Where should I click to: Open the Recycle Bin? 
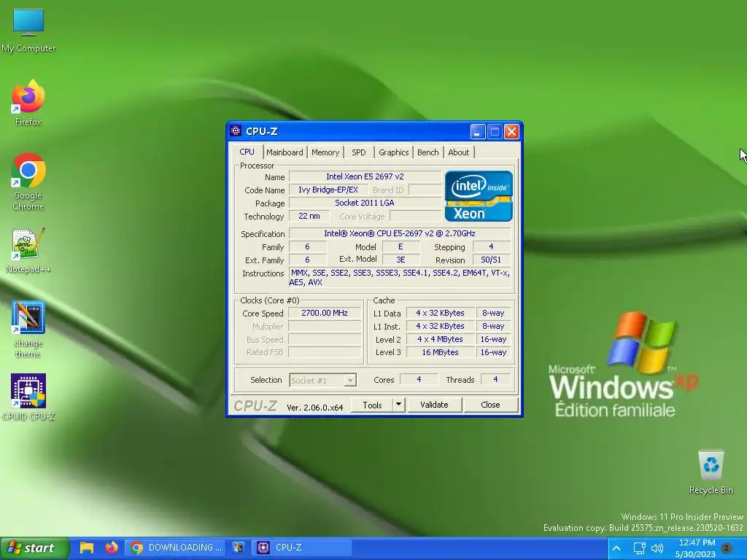(x=711, y=472)
